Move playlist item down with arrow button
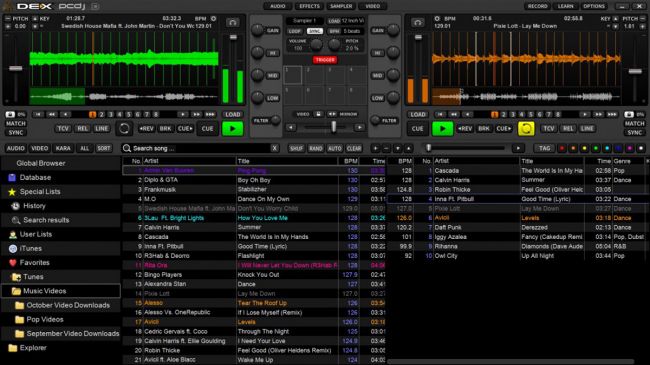 tap(397, 148)
